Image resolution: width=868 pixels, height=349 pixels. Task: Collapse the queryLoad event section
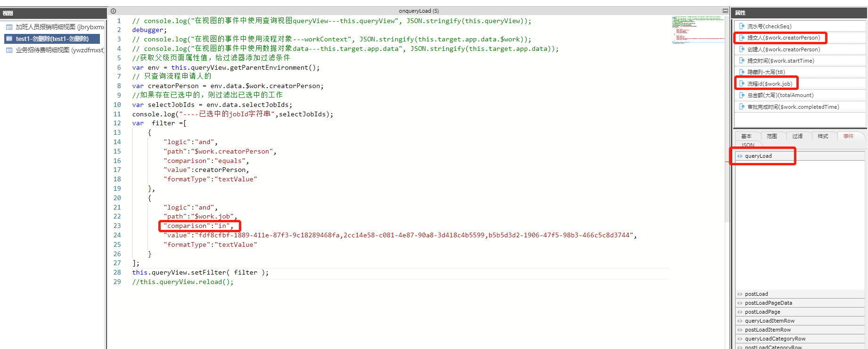[800, 156]
